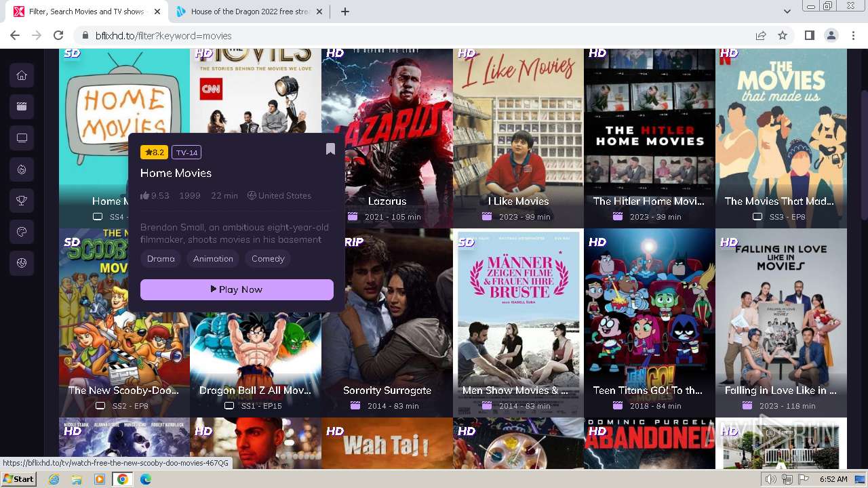The width and height of the screenshot is (868, 488).
Task: Open TV Shows monitor icon in sidebar
Action: pyautogui.click(x=22, y=138)
